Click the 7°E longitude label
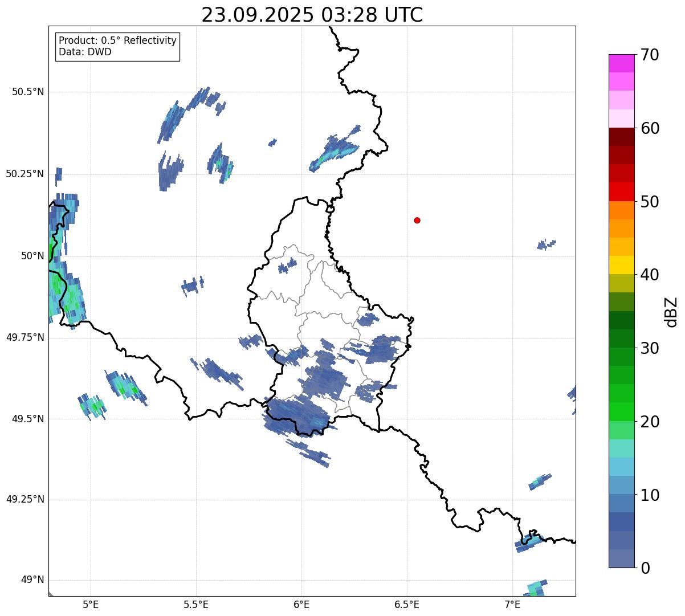This screenshot has width=685, height=616. [512, 604]
